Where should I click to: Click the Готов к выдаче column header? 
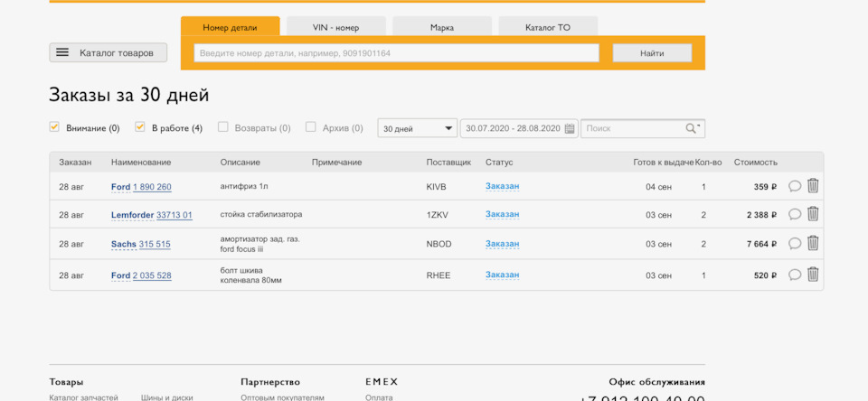[663, 162]
